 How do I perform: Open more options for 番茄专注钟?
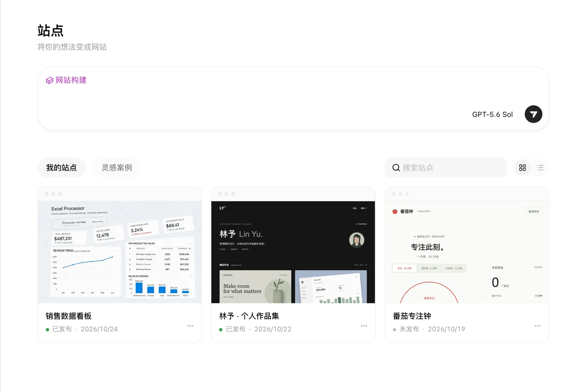click(x=537, y=326)
